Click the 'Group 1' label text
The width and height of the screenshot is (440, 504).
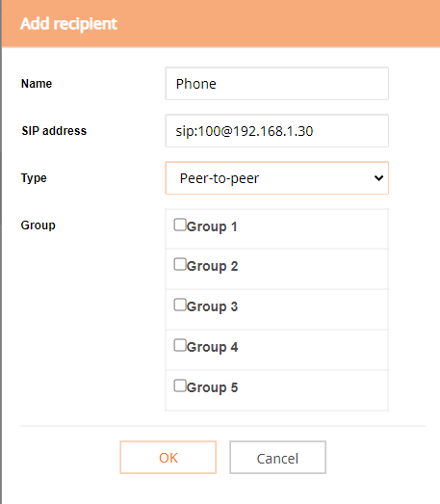[212, 226]
